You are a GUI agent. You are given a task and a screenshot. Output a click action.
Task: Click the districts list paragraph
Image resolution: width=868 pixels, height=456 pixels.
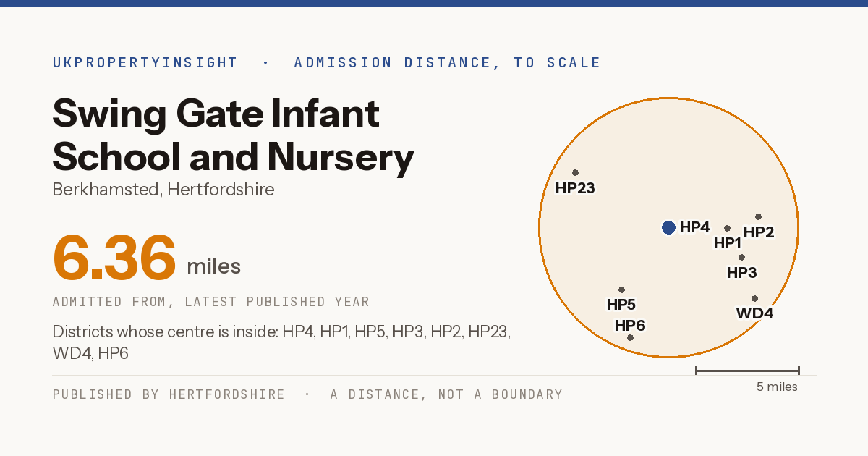pos(282,342)
